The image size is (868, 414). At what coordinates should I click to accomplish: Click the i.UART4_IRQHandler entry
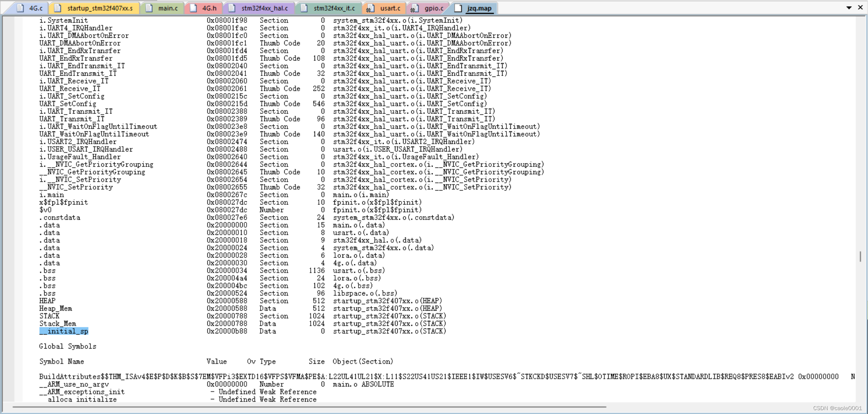(x=76, y=28)
